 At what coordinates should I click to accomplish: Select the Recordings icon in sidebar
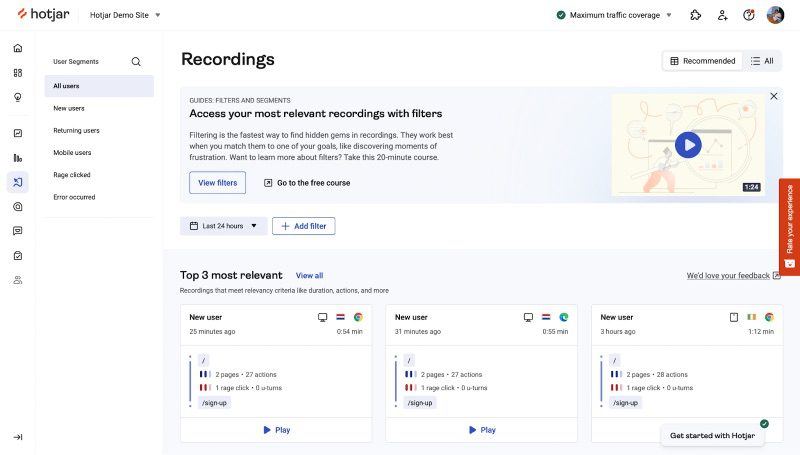click(18, 182)
